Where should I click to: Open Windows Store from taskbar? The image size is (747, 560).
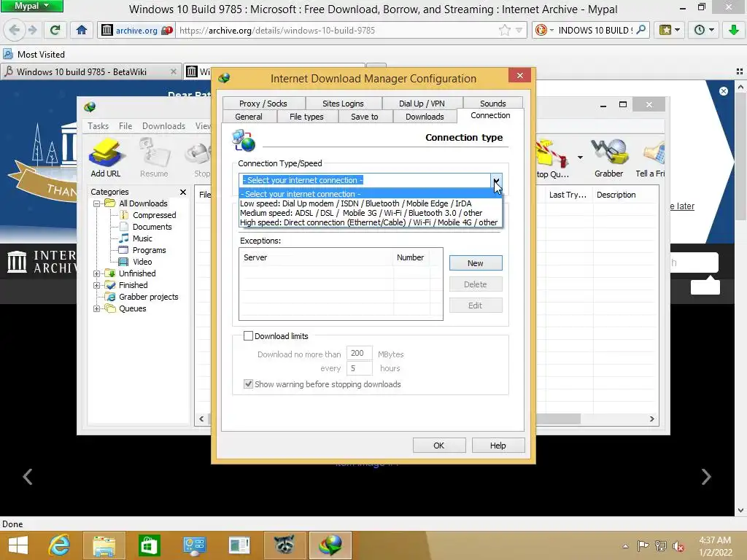point(149,545)
